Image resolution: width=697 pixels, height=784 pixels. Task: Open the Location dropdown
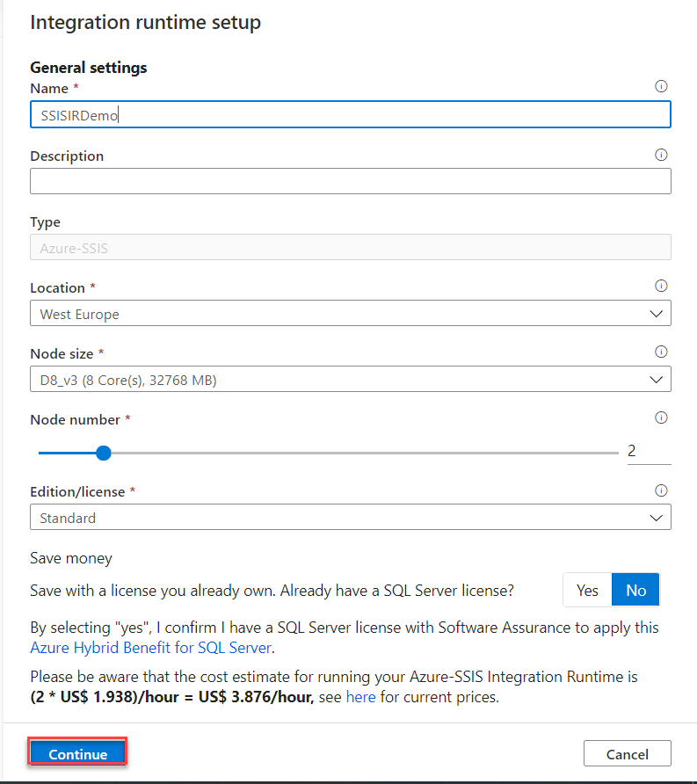click(x=656, y=313)
